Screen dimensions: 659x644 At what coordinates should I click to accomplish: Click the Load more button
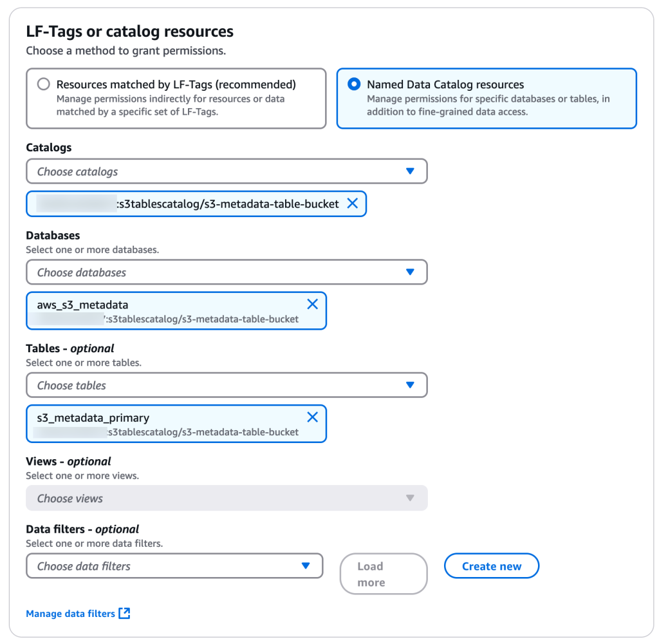coord(383,574)
